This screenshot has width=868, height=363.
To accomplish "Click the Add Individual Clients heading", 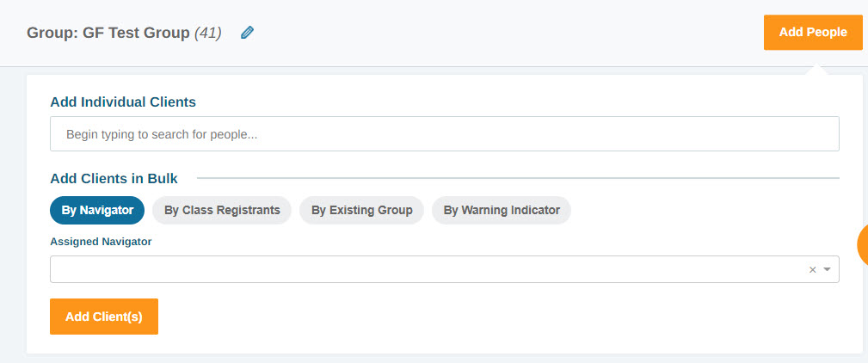I will click(x=123, y=102).
